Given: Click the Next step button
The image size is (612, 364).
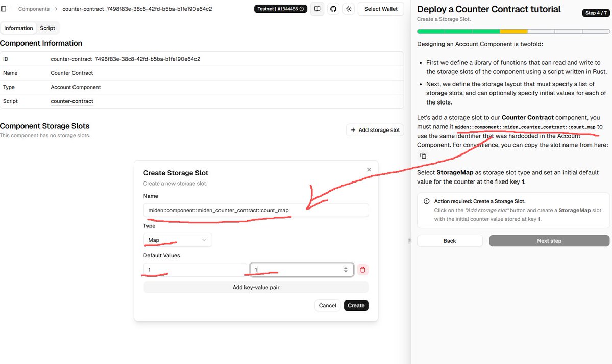Looking at the screenshot, I should tap(549, 241).
